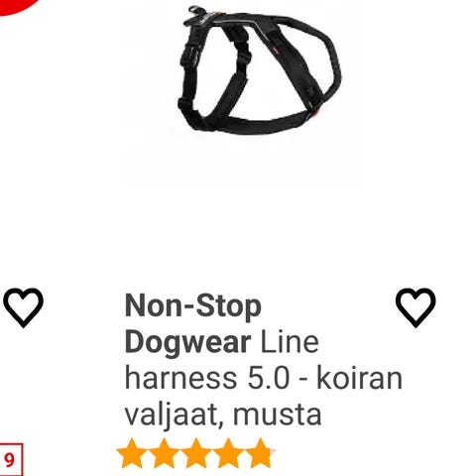Add the Line harness to favorites via its heart icon
The image size is (476, 476).
pyautogui.click(x=416, y=307)
